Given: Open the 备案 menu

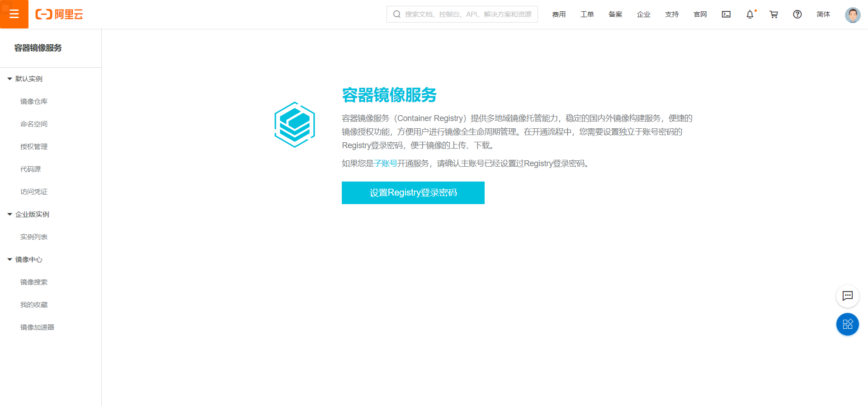Looking at the screenshot, I should click(x=615, y=14).
